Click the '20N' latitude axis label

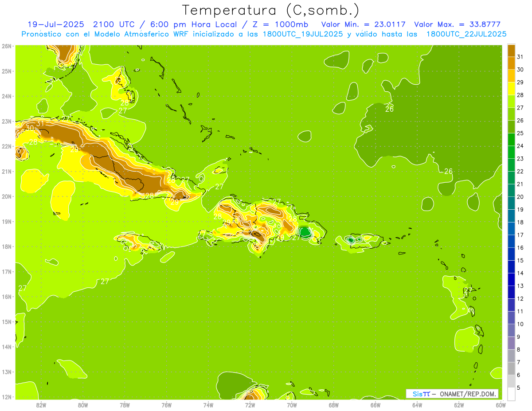point(7,196)
